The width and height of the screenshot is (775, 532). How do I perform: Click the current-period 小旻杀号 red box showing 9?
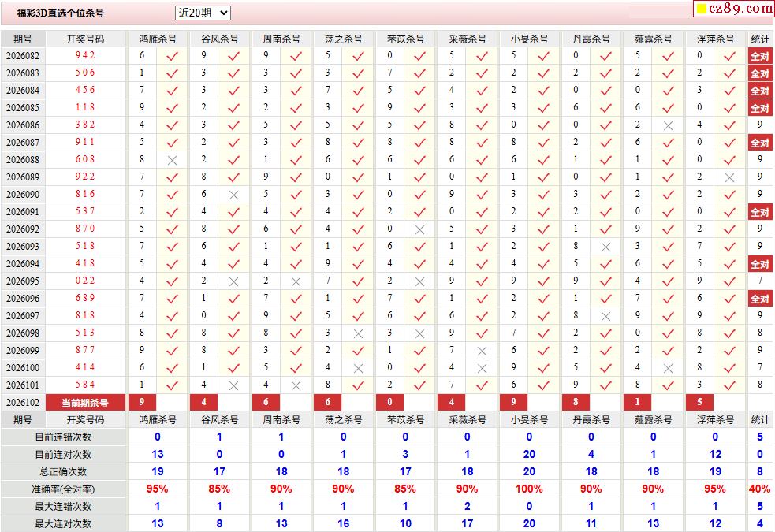[513, 402]
